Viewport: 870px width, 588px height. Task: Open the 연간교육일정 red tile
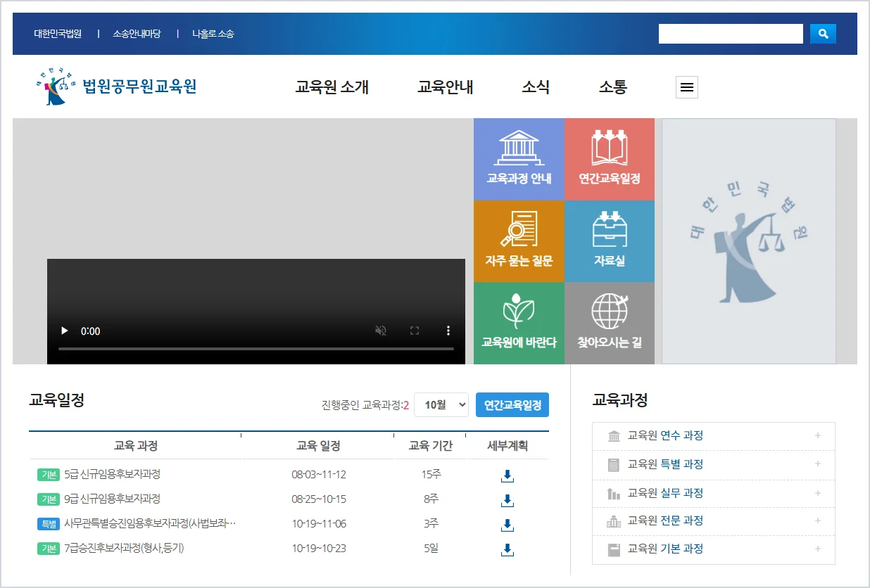[610, 159]
